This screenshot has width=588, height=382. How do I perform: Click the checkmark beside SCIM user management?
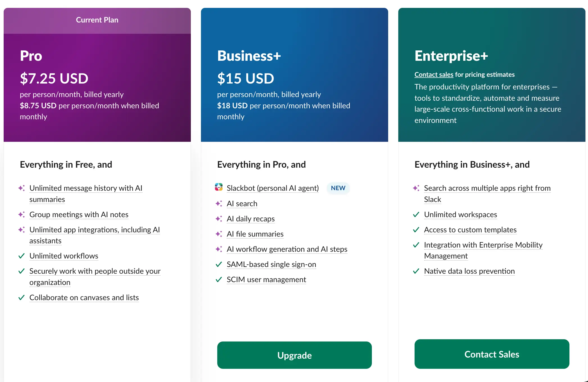coord(219,279)
